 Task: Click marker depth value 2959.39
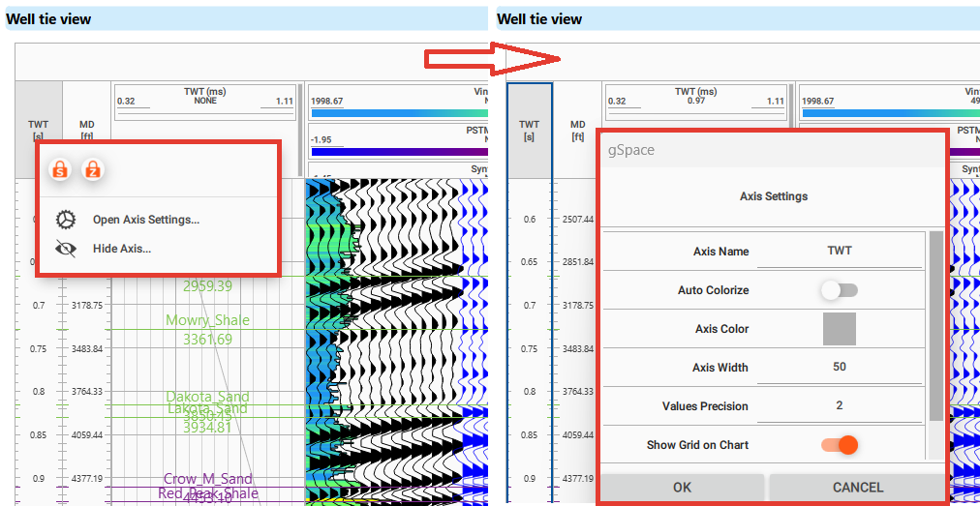click(x=207, y=286)
